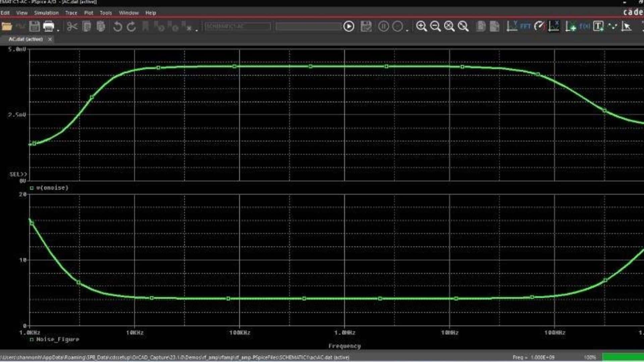Activate zoom area magnifier tool

463,26
